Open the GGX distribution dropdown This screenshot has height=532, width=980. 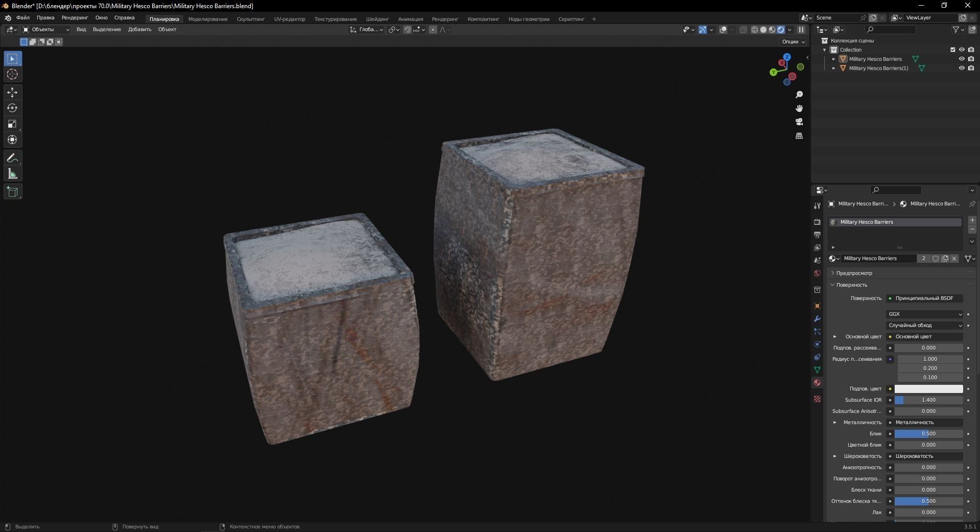925,314
